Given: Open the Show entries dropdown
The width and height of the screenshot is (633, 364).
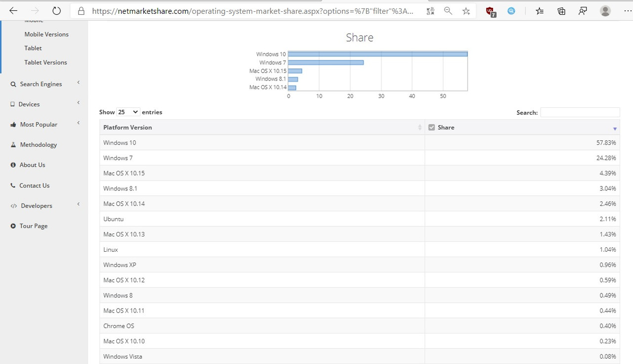Looking at the screenshot, I should tap(128, 112).
